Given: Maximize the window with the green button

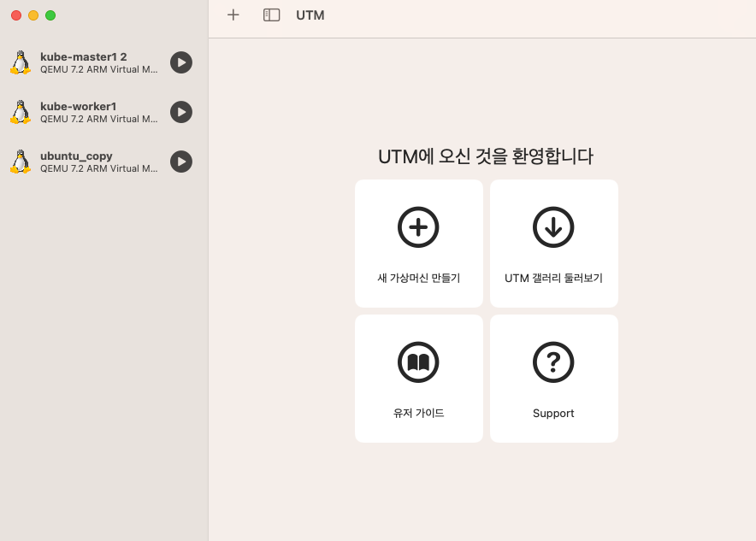Looking at the screenshot, I should [x=50, y=15].
